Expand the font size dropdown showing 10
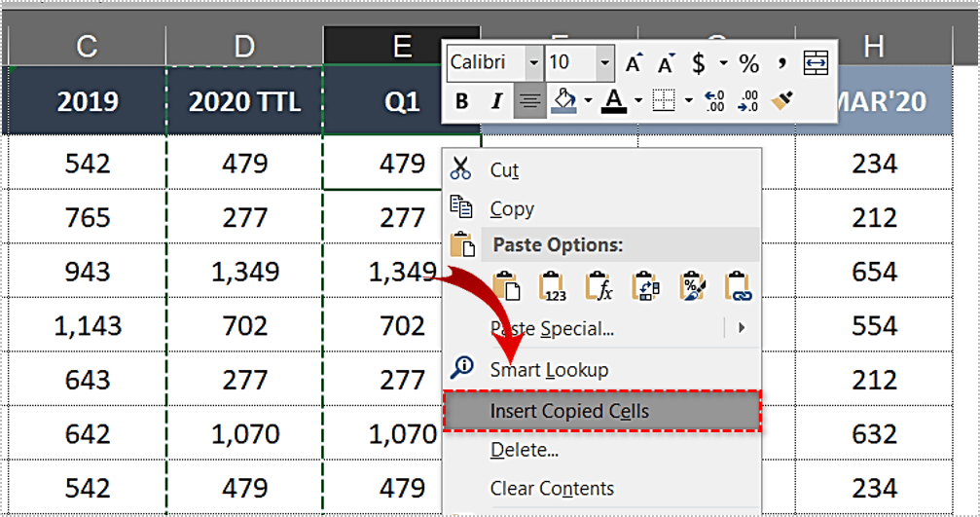The width and height of the screenshot is (980, 517). pos(605,64)
